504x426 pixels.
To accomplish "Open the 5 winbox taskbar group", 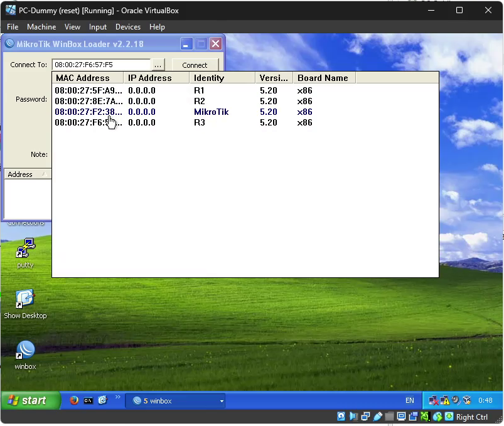I will click(175, 401).
